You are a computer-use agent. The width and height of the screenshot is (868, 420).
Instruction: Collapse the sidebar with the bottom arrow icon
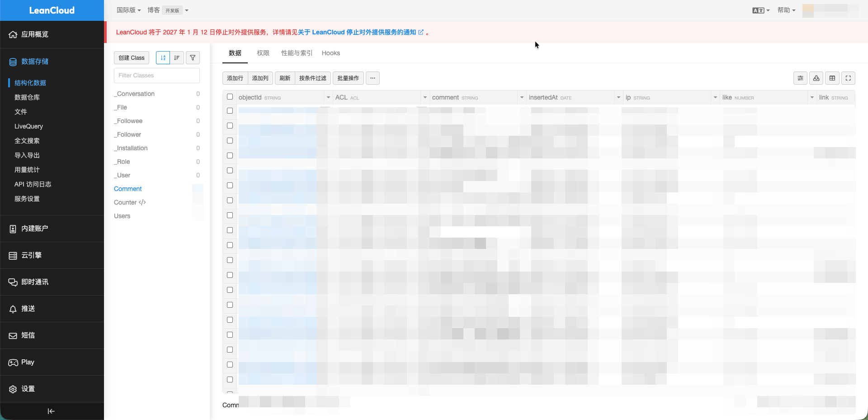click(x=51, y=411)
